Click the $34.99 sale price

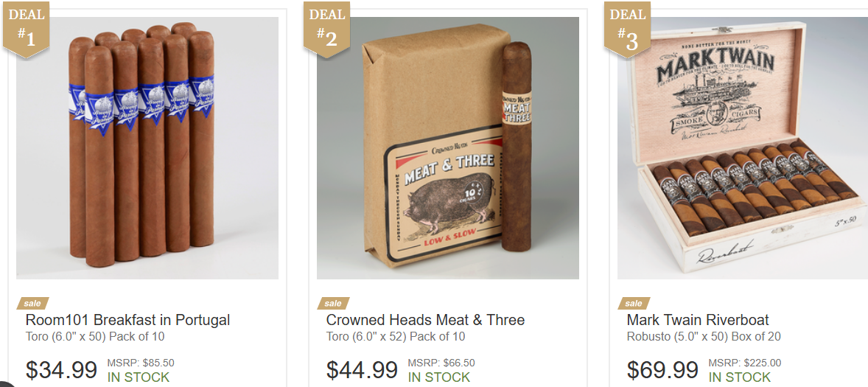point(61,370)
